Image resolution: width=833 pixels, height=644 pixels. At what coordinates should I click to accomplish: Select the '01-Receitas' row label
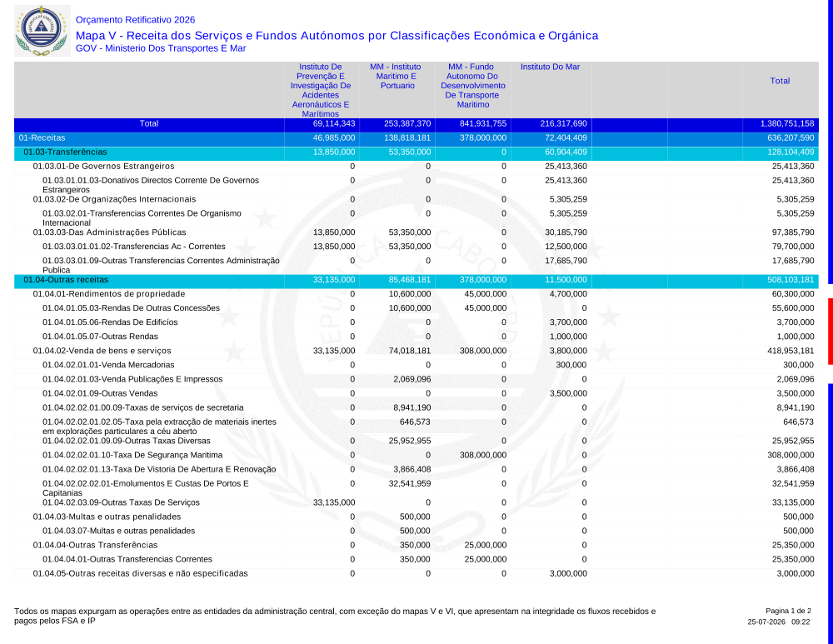[x=42, y=138]
